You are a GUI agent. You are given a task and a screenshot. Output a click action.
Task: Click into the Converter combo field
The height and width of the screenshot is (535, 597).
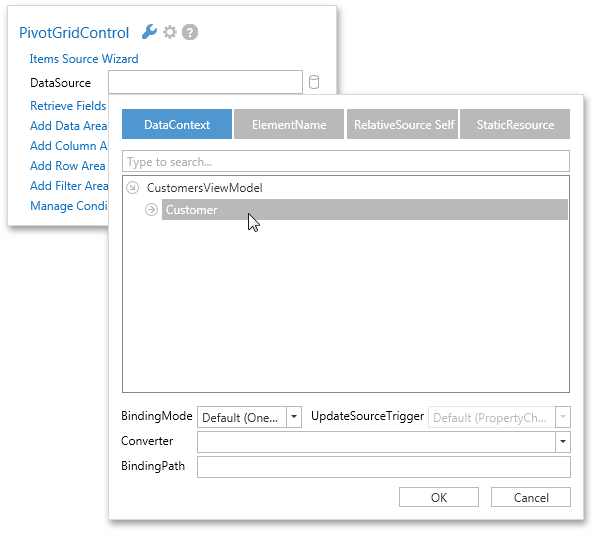coord(376,442)
